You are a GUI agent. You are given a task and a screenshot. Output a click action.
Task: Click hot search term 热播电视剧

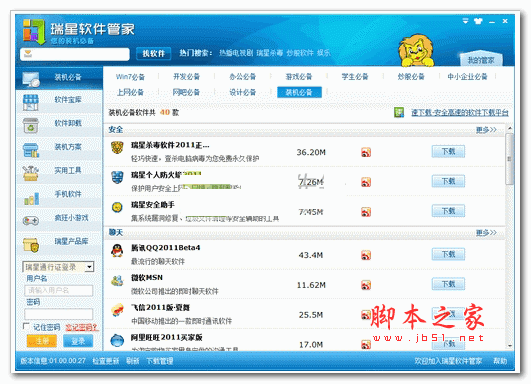[x=236, y=53]
